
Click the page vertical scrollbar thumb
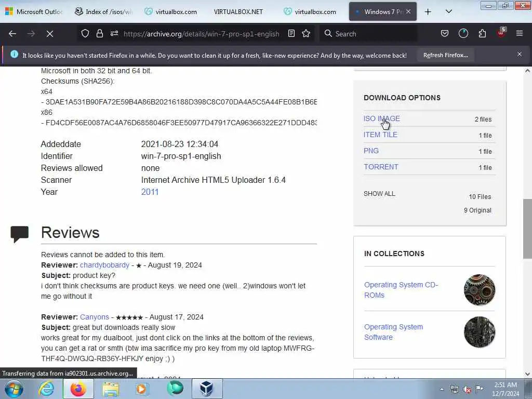tap(527, 229)
